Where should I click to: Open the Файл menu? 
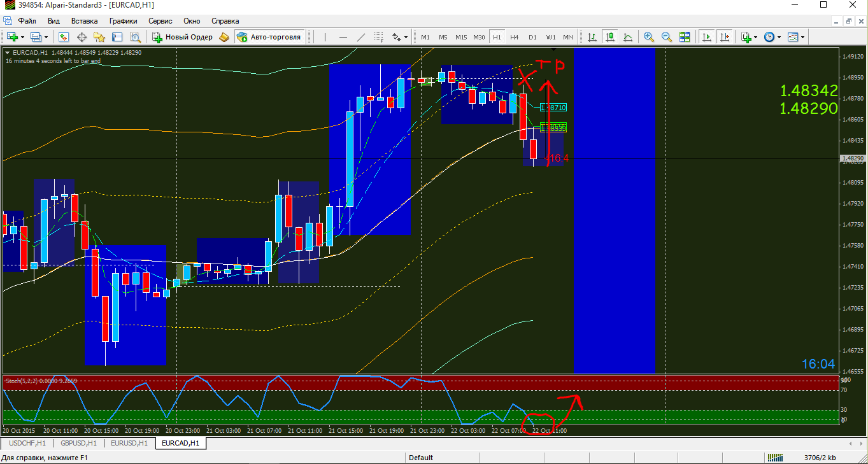click(27, 20)
